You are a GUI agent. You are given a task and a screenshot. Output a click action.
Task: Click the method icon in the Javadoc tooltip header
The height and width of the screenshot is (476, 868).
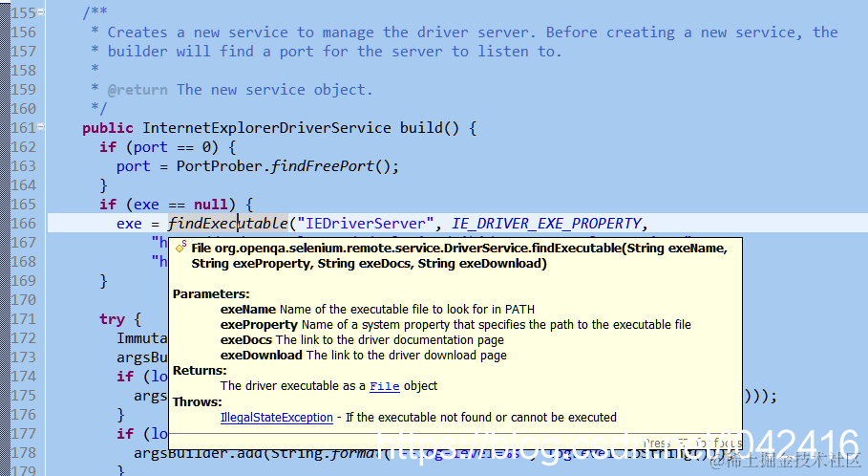(x=180, y=248)
